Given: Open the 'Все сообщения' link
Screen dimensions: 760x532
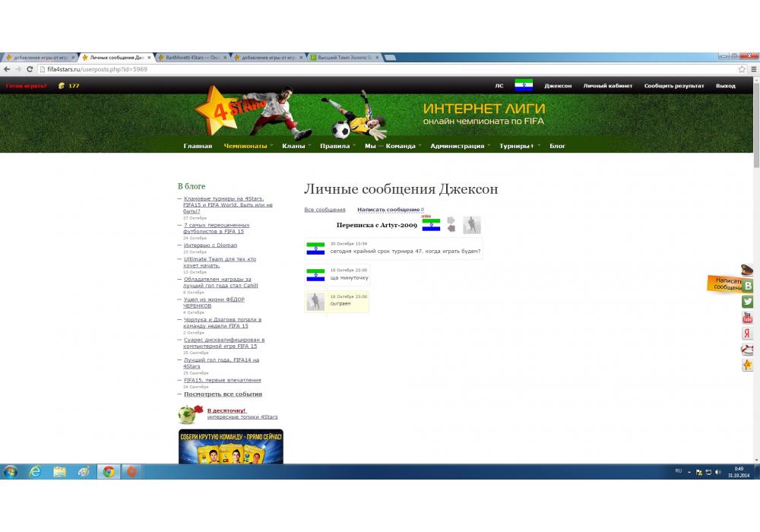Looking at the screenshot, I should point(325,210).
